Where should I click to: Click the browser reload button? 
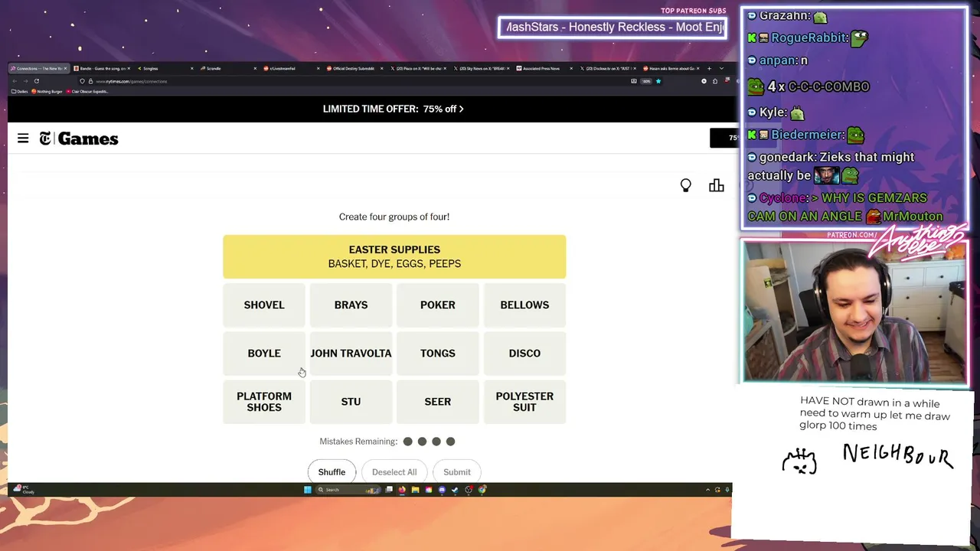point(37,81)
